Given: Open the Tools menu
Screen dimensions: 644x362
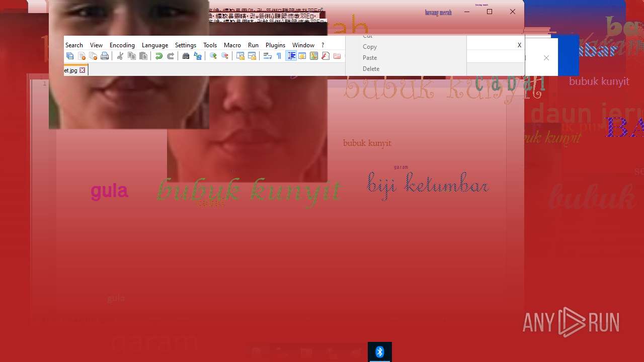Looking at the screenshot, I should 210,45.
